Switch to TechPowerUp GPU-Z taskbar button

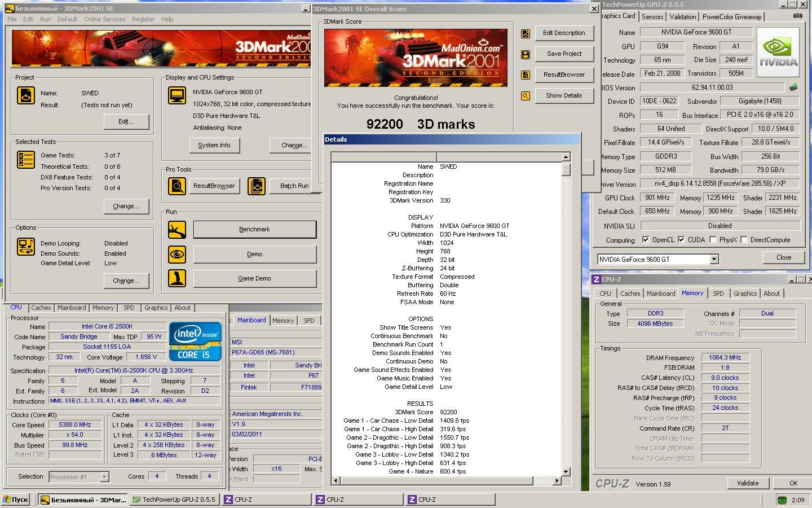(174, 500)
